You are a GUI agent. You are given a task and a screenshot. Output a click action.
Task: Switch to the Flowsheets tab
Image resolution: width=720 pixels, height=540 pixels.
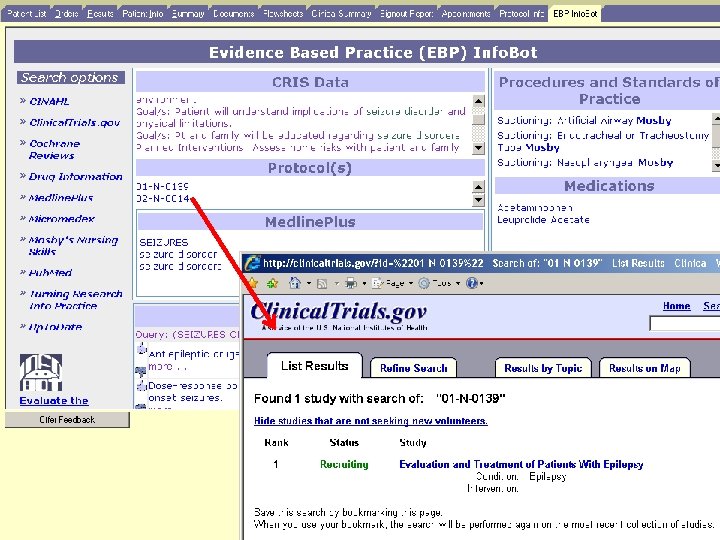283,14
